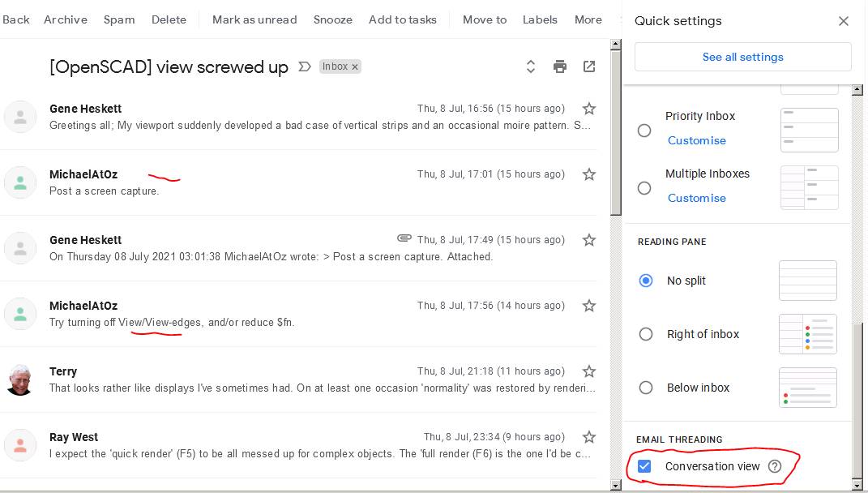Select Priority Inbox radio option
868x493 pixels.
tap(644, 131)
